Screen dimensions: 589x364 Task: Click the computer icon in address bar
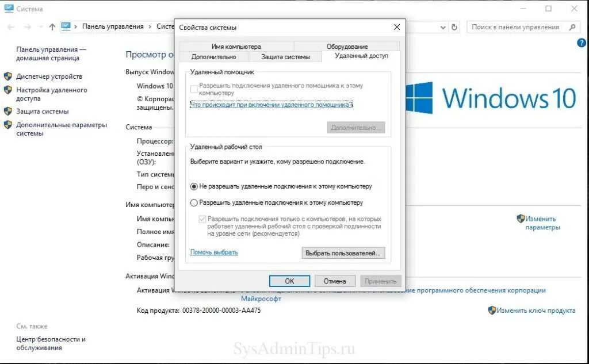click(66, 26)
